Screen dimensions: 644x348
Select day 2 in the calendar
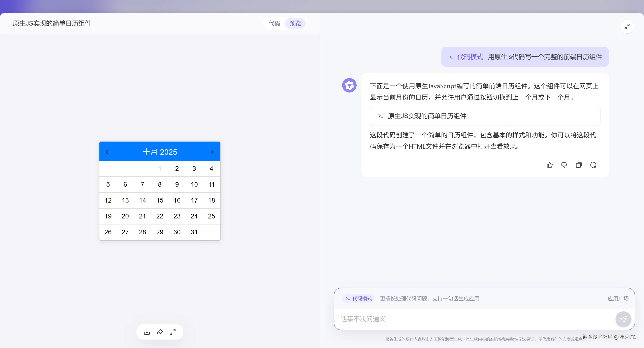pos(177,169)
